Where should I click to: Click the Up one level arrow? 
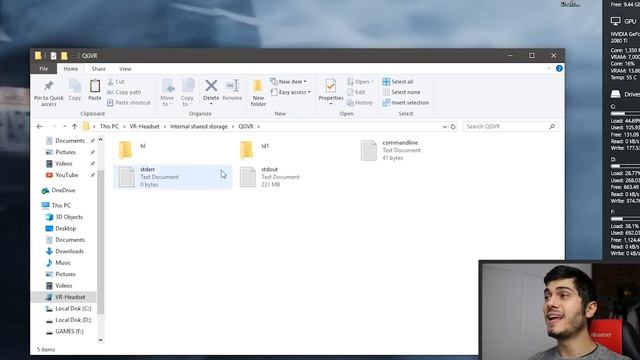(74, 127)
